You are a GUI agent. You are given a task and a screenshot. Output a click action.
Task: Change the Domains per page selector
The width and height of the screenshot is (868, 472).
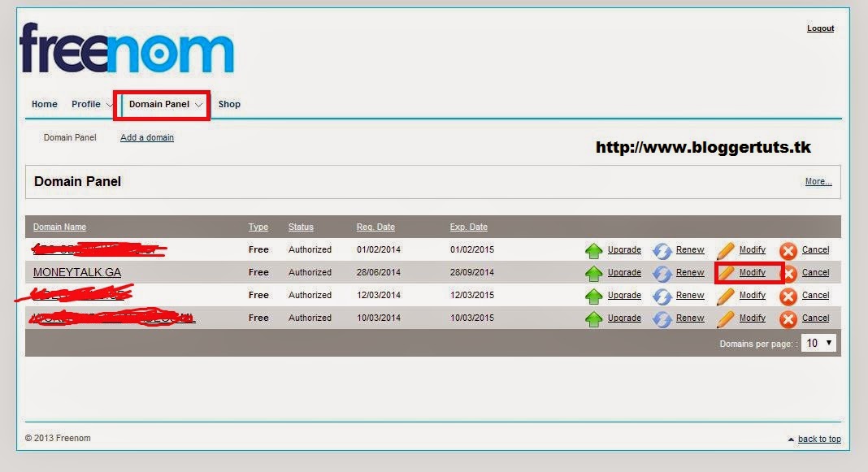[818, 342]
